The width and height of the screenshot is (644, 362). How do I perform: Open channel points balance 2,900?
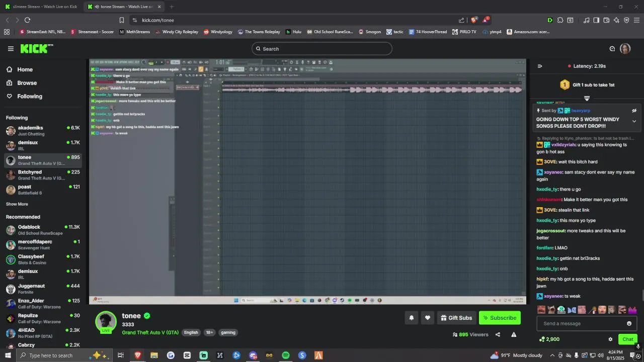549,339
